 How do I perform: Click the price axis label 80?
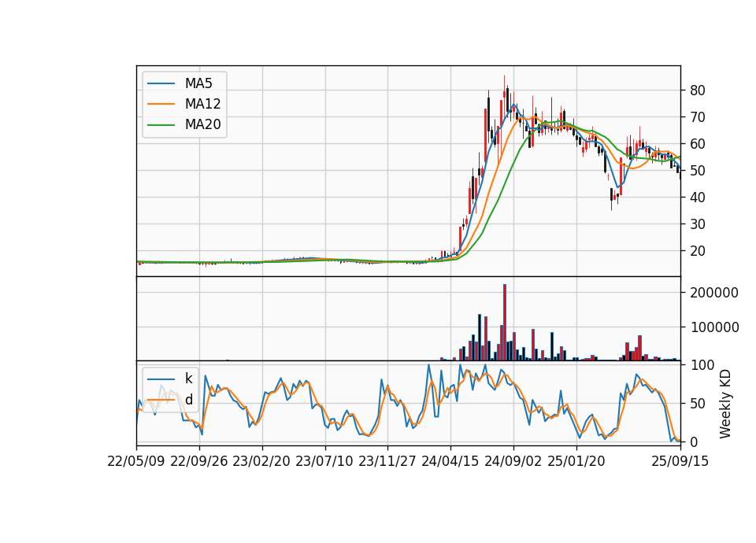click(698, 90)
